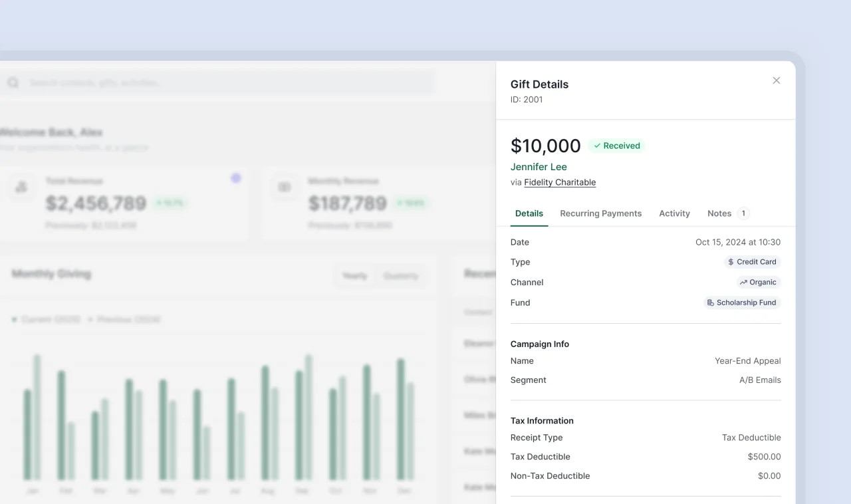Click the Credit Card type tag
Screen dimensions: 851x504
click(x=752, y=262)
